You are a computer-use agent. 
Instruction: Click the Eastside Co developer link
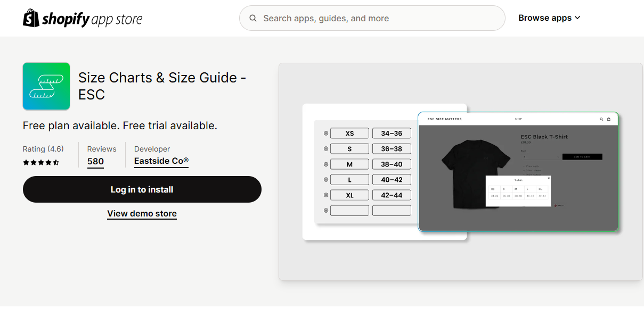[161, 161]
